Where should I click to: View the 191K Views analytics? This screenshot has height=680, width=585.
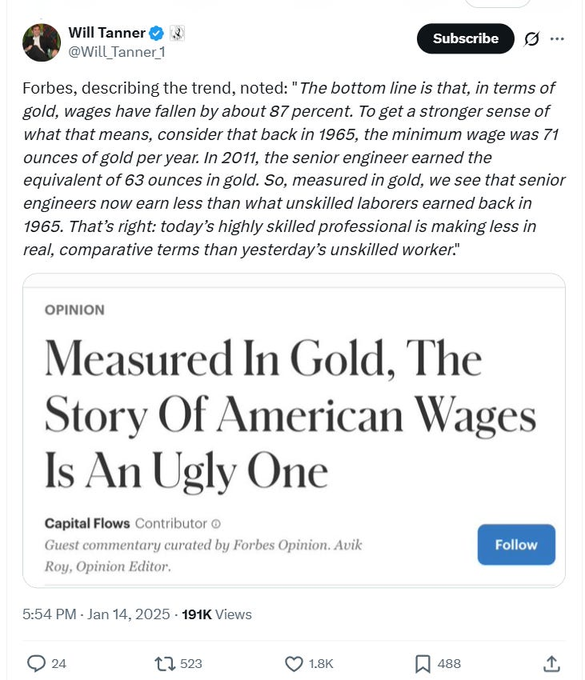click(x=217, y=615)
